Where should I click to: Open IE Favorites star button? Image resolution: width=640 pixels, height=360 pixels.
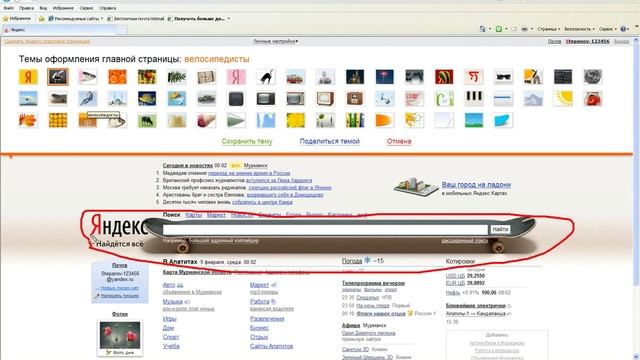coord(17,18)
